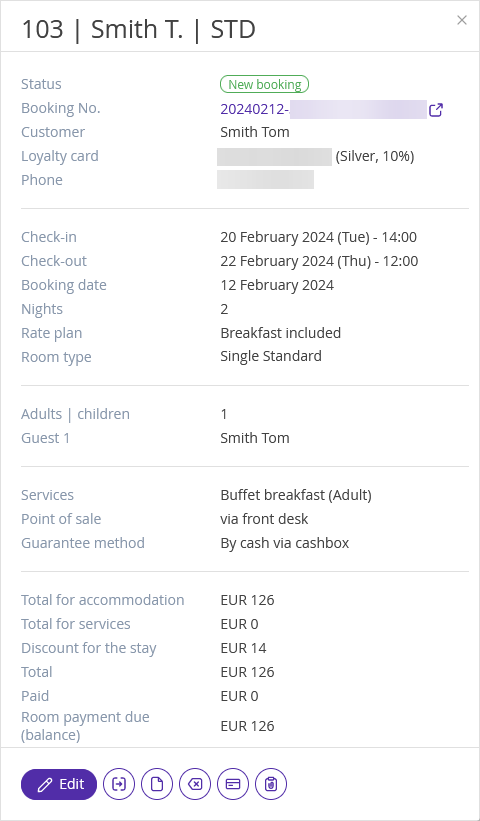The image size is (480, 821).
Task: Click the cancel booking backspace-style icon
Action: (x=195, y=784)
